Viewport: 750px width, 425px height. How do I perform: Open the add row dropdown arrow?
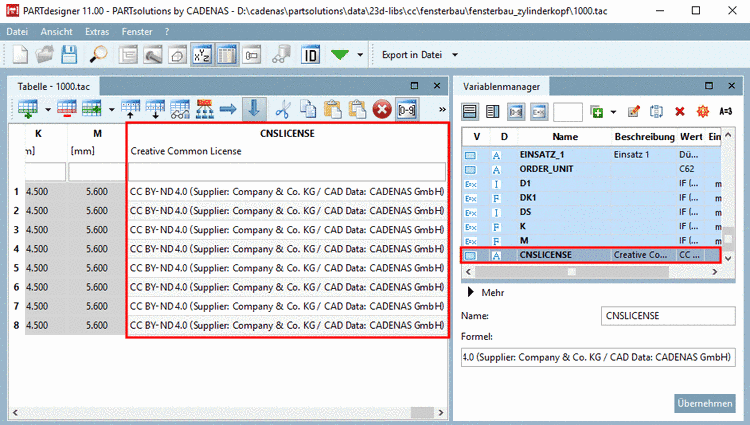[x=48, y=109]
